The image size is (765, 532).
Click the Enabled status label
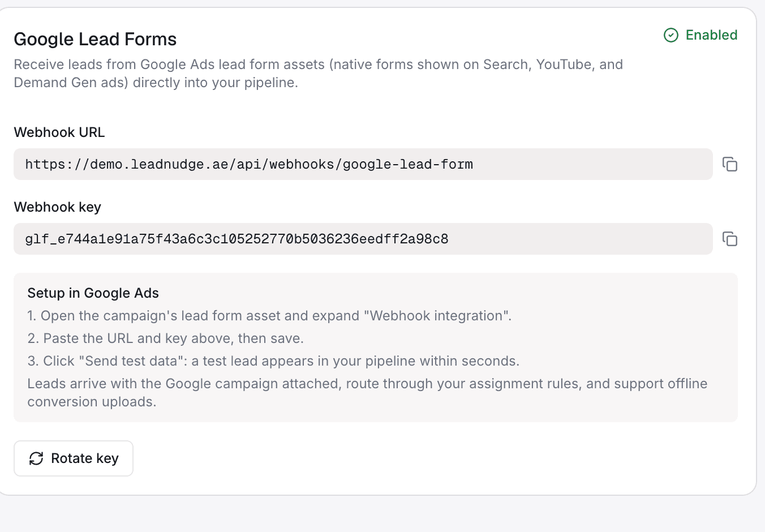click(711, 35)
